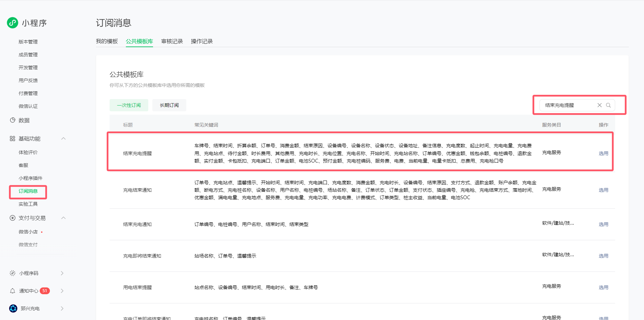Collapse the 基础功能 section chevron
The height and width of the screenshot is (320, 644).
click(x=63, y=138)
